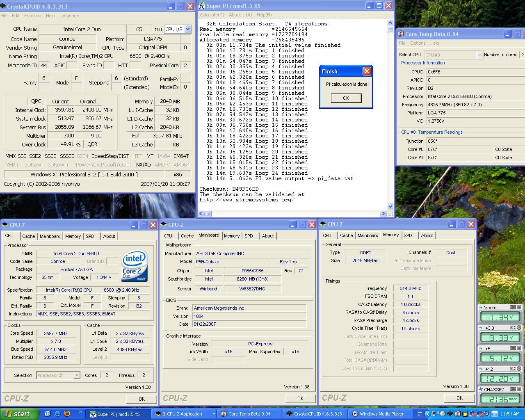
Task: Click the taskbar clock 11:54 AM
Action: 510,414
